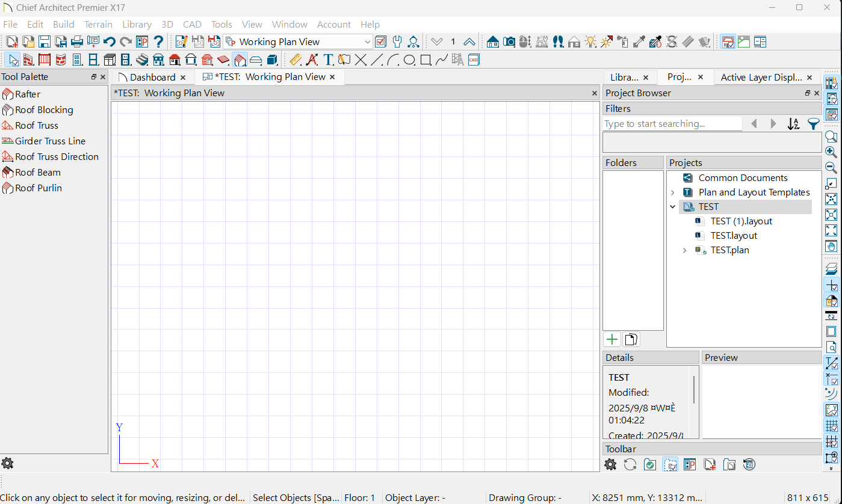The image size is (842, 504).
Task: Open the Terrain menu
Action: pos(98,25)
